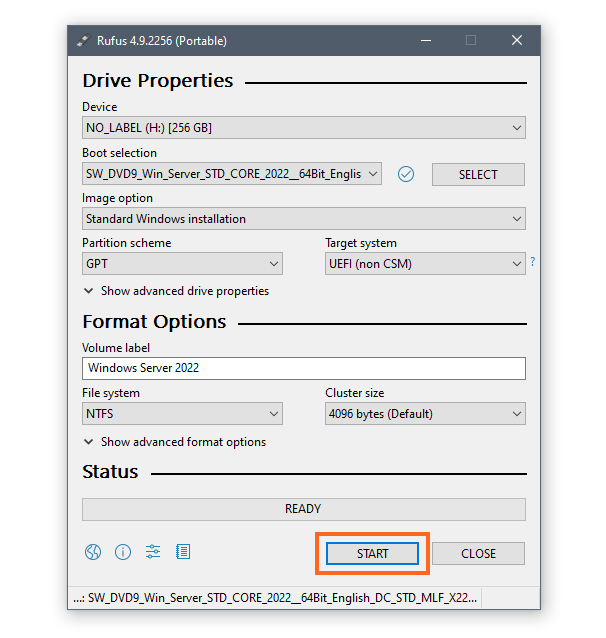The height and width of the screenshot is (638, 606).
Task: Open the Target system dropdown
Action: 425,264
